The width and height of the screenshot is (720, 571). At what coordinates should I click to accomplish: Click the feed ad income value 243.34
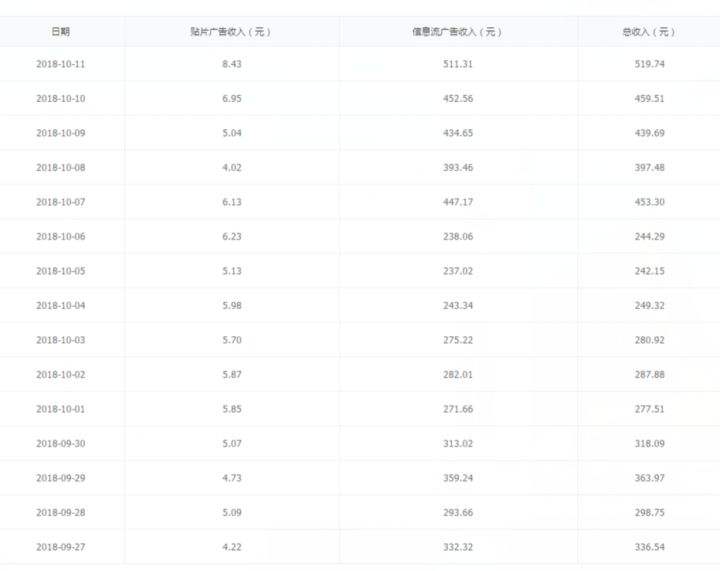pos(458,305)
